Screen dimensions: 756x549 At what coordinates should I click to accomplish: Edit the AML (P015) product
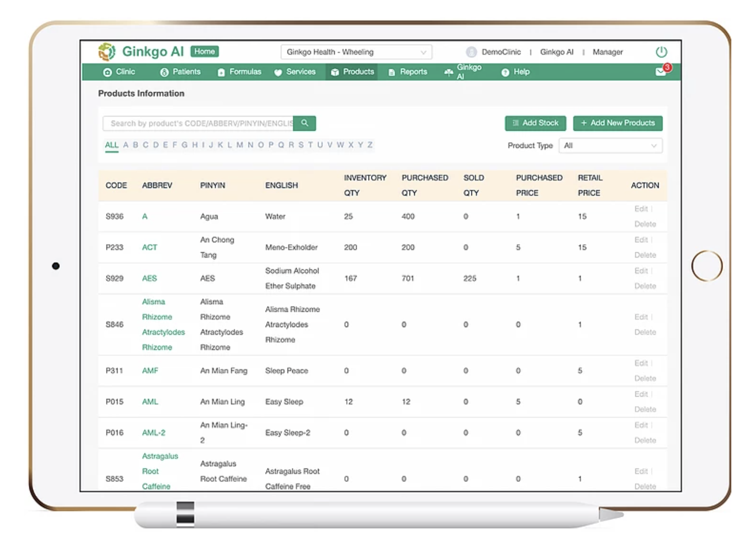click(641, 394)
